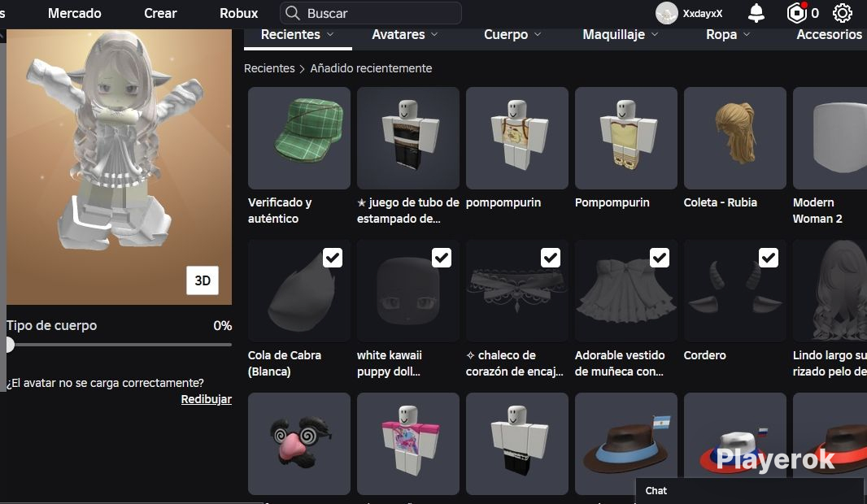Click the Adorable vestido de muñeca label
The image size is (867, 504).
tap(620, 363)
